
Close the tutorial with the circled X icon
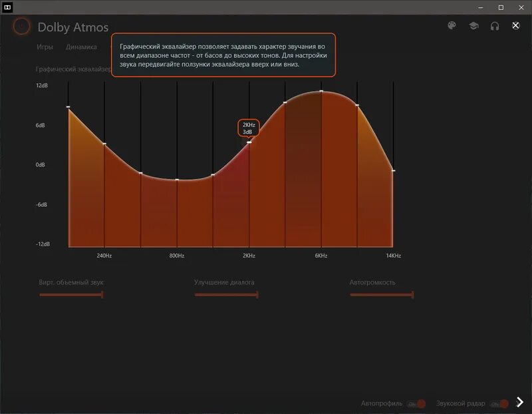point(516,25)
